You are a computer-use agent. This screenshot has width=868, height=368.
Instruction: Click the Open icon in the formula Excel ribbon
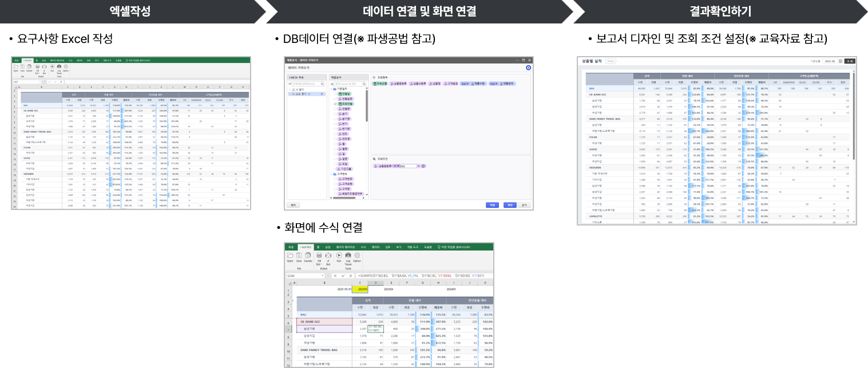click(290, 255)
